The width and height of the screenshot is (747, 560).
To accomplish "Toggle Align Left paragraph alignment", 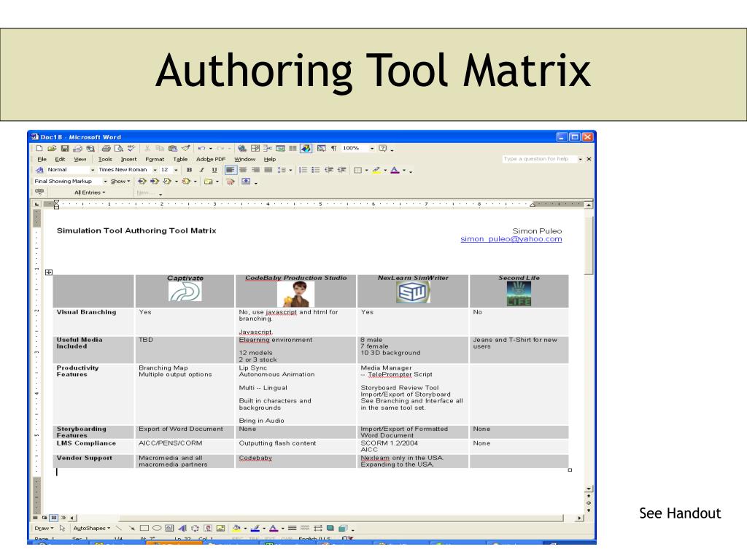I will [230, 170].
